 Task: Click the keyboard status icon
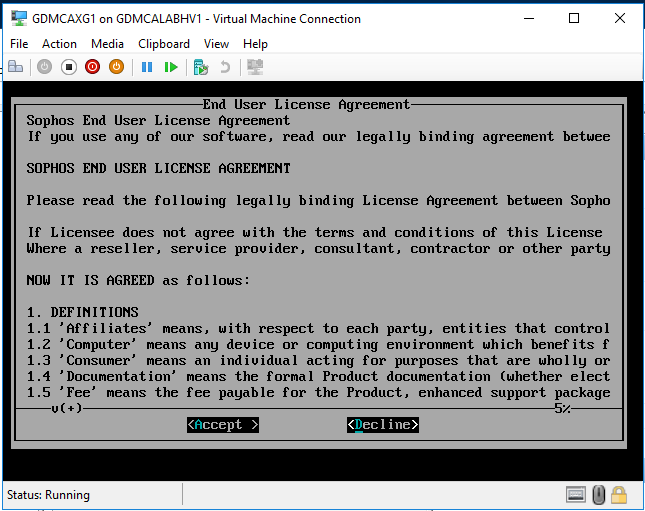575,495
